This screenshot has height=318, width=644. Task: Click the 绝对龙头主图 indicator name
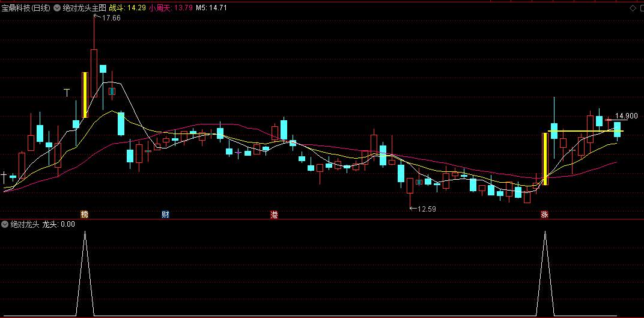[85, 8]
